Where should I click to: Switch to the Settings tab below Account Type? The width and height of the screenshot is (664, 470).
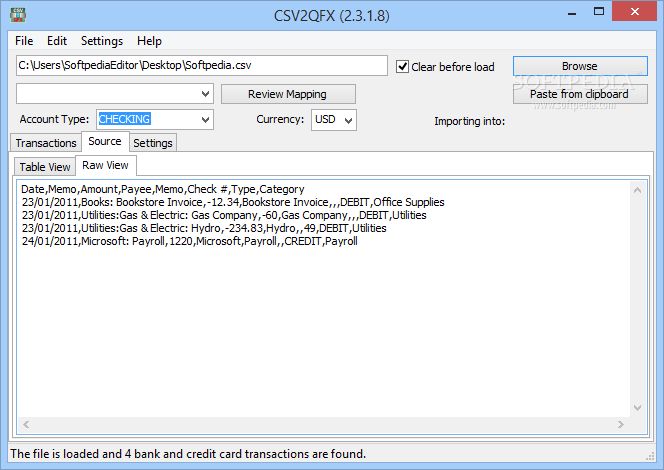[153, 143]
